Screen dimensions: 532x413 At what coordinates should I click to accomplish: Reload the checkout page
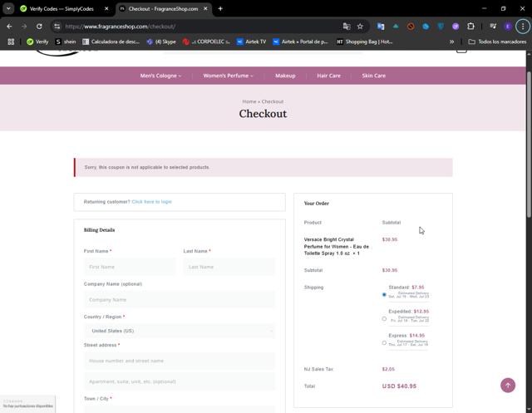point(39,27)
